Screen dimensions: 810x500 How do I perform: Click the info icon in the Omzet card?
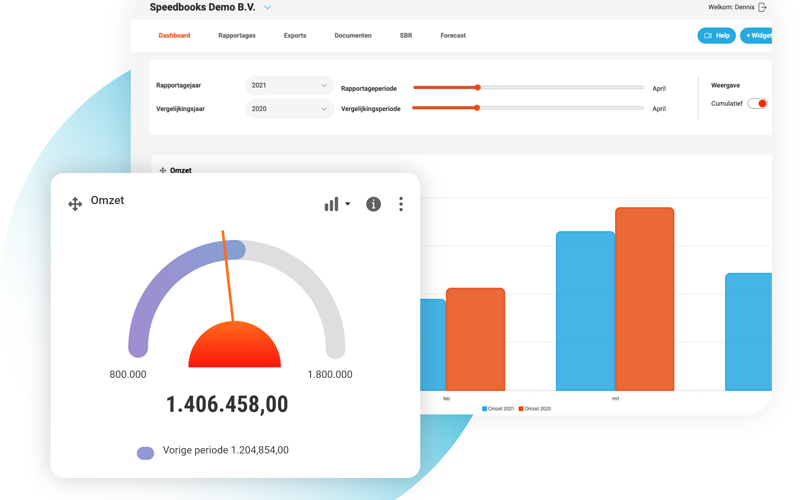(x=373, y=204)
